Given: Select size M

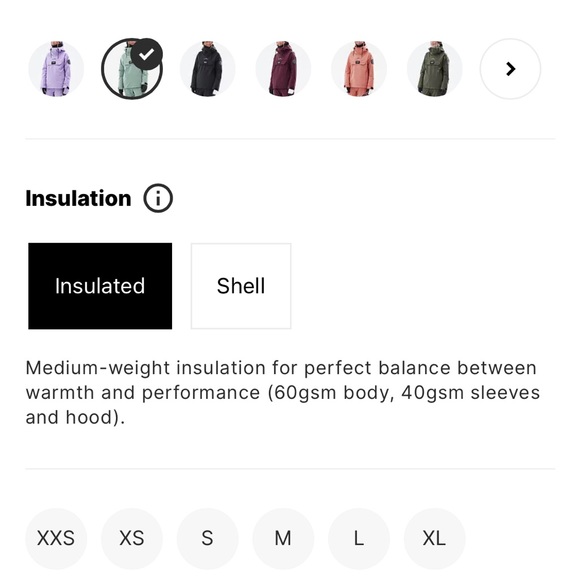Looking at the screenshot, I should point(283,539).
